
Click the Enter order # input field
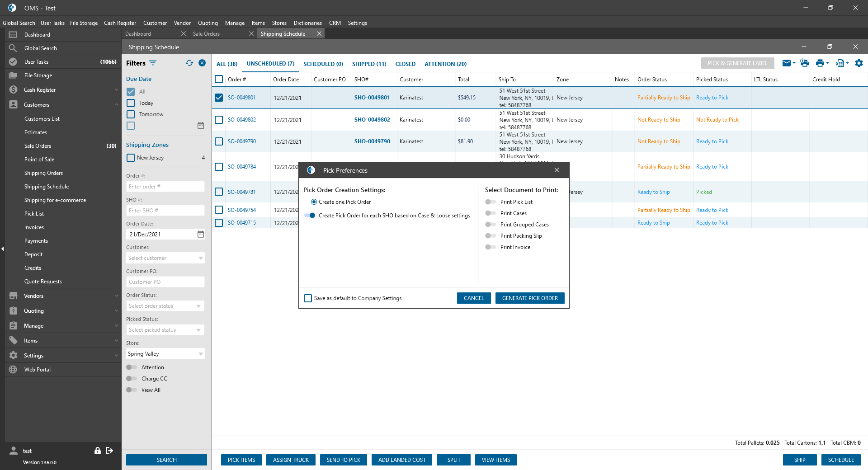(x=165, y=187)
